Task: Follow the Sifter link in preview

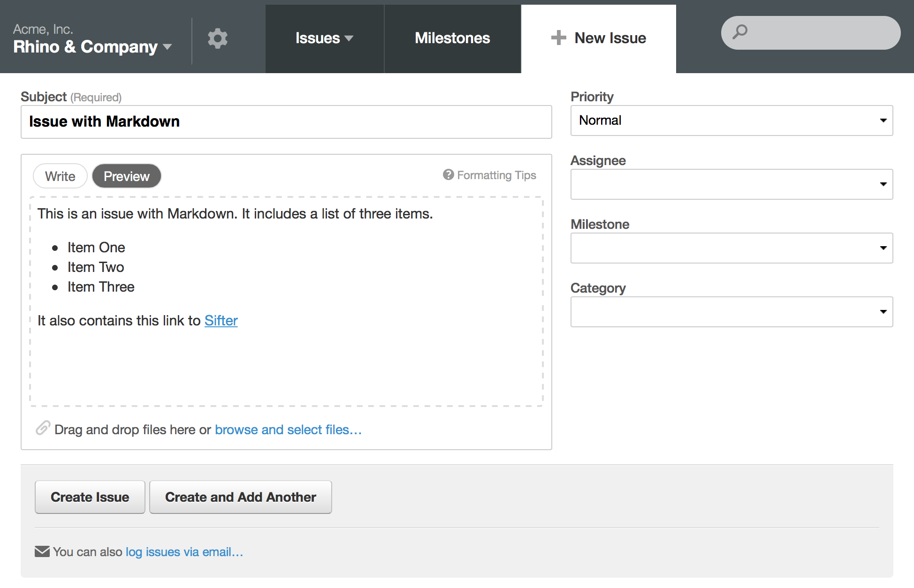Action: click(221, 321)
